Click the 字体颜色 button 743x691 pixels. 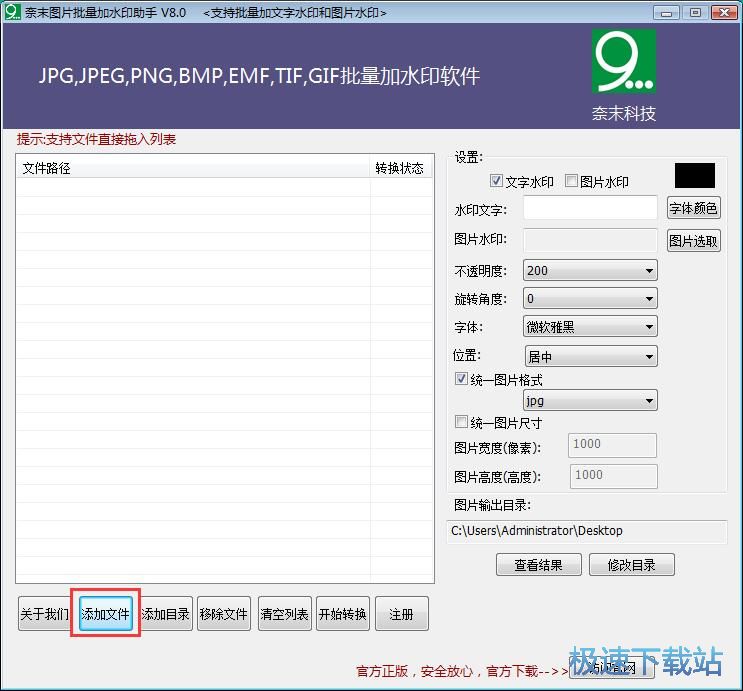693,208
